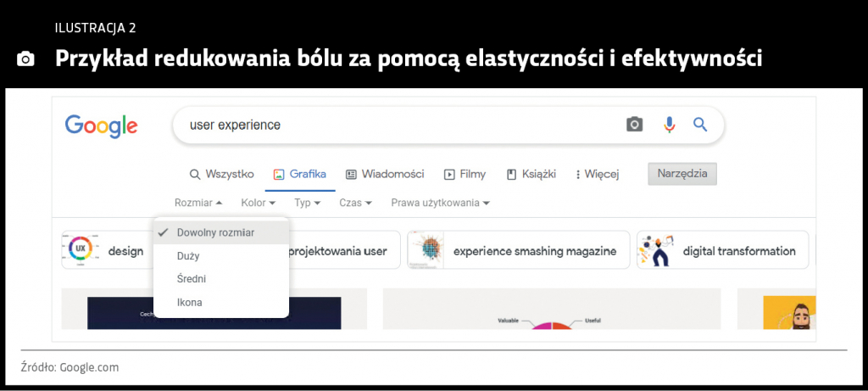Image resolution: width=868 pixels, height=391 pixels.
Task: Open the Czas filter dropdown
Action: [355, 203]
